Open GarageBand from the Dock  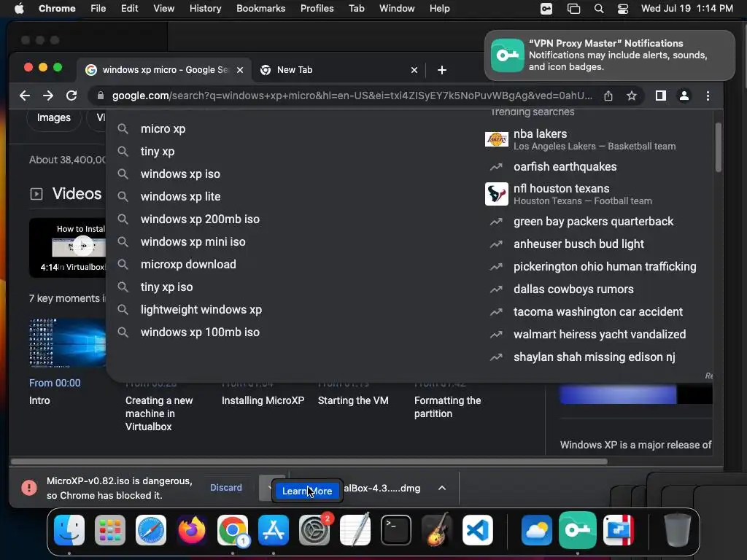click(x=437, y=530)
